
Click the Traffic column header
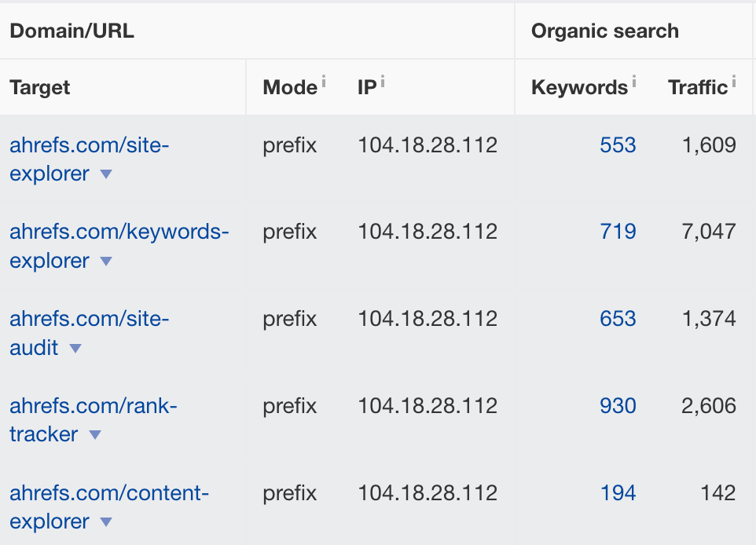[698, 87]
